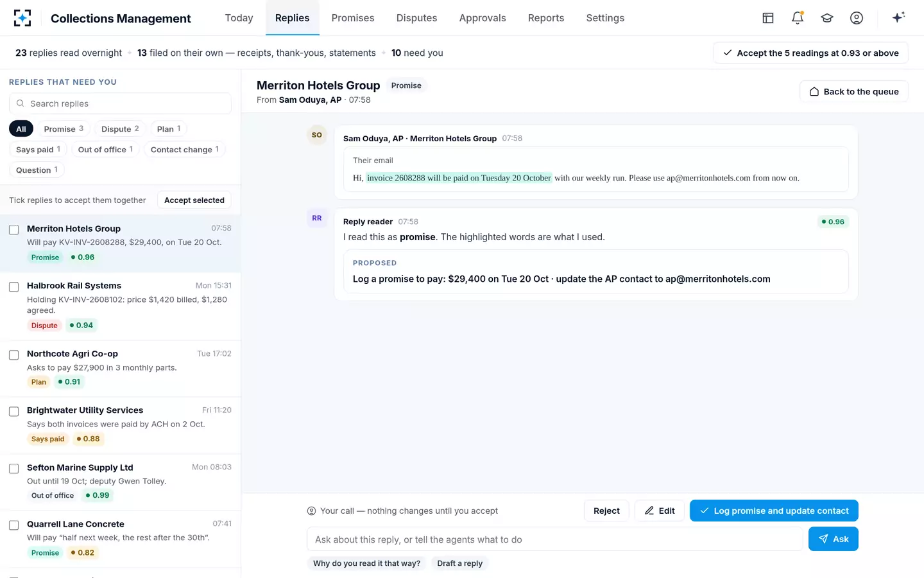Open the sparkle AI assistant icon
Viewport: 924px width, 578px height.
pos(898,17)
